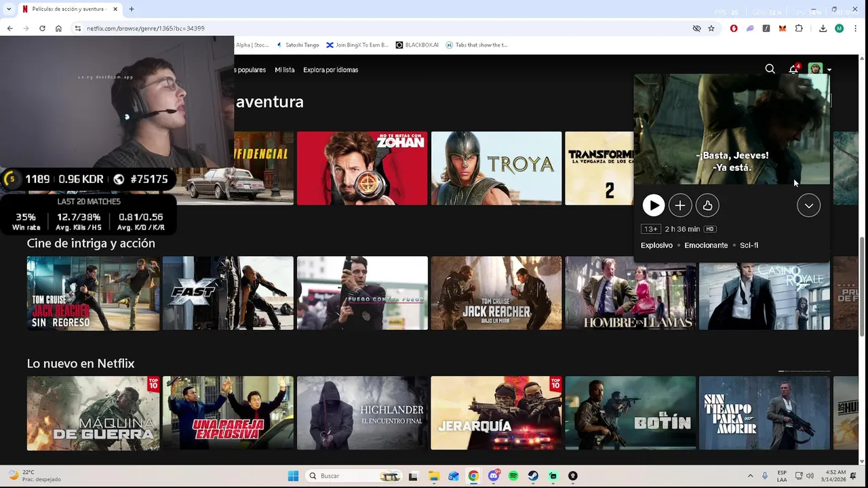This screenshot has height=488, width=868.
Task: Go back with the browser back arrow
Action: click(9, 28)
